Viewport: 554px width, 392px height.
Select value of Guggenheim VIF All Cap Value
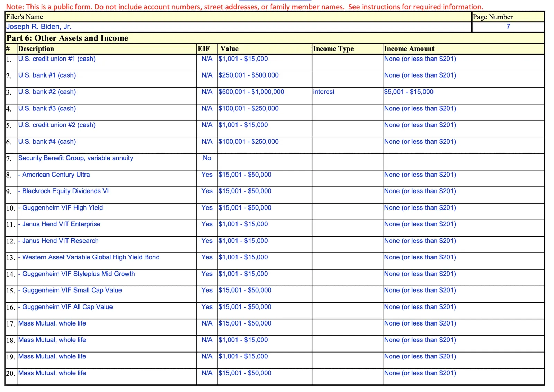point(245,307)
